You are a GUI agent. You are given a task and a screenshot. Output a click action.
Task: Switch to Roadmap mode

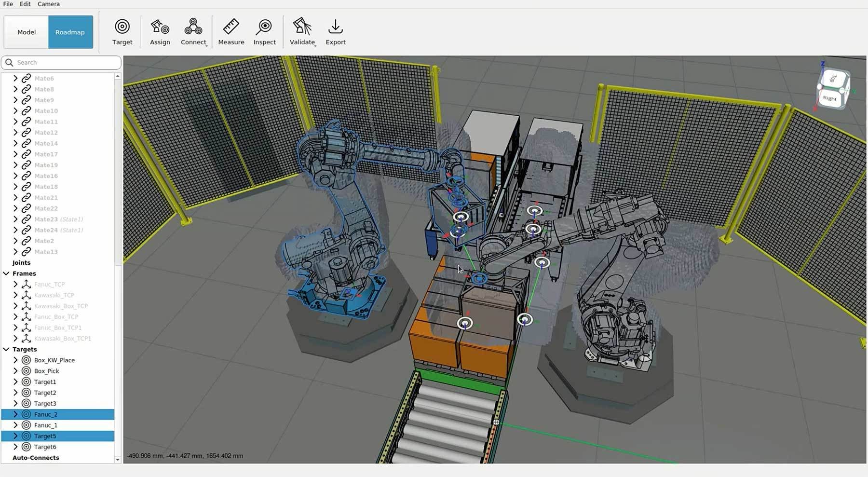coord(70,32)
